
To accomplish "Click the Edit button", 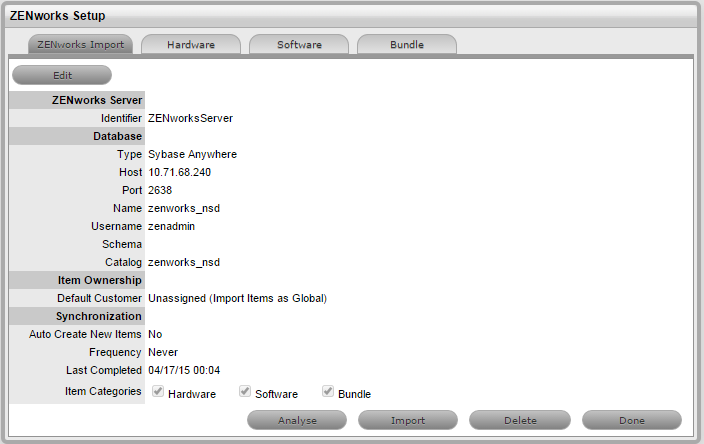I will [61, 75].
